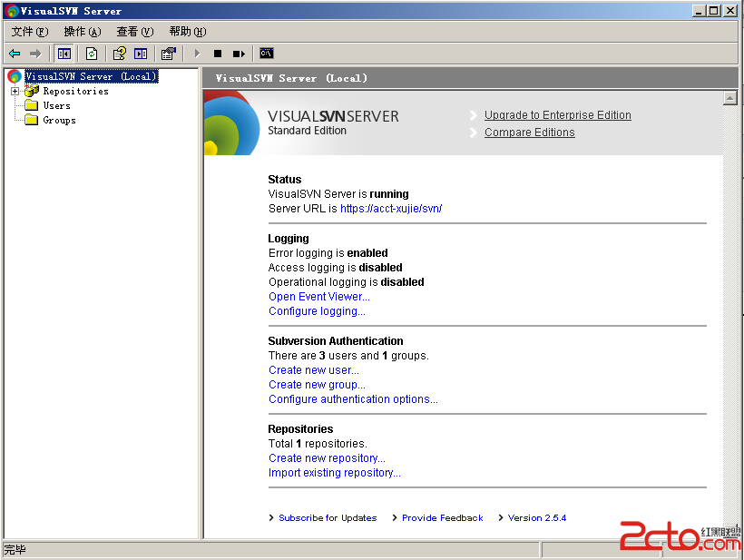Toggle the console tree show/hide icon

(x=64, y=54)
